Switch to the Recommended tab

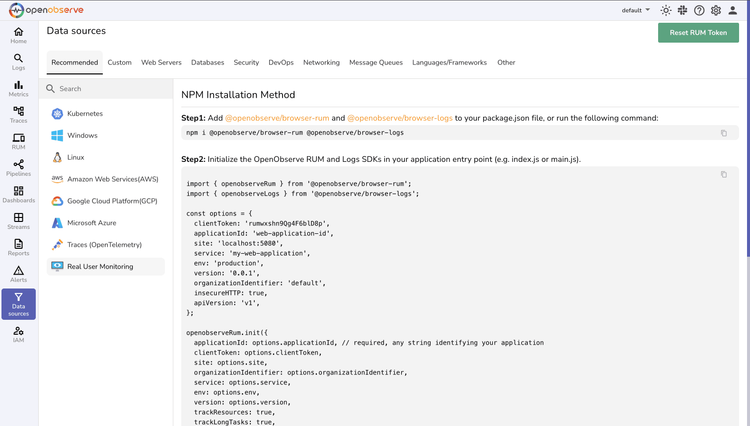coord(75,63)
